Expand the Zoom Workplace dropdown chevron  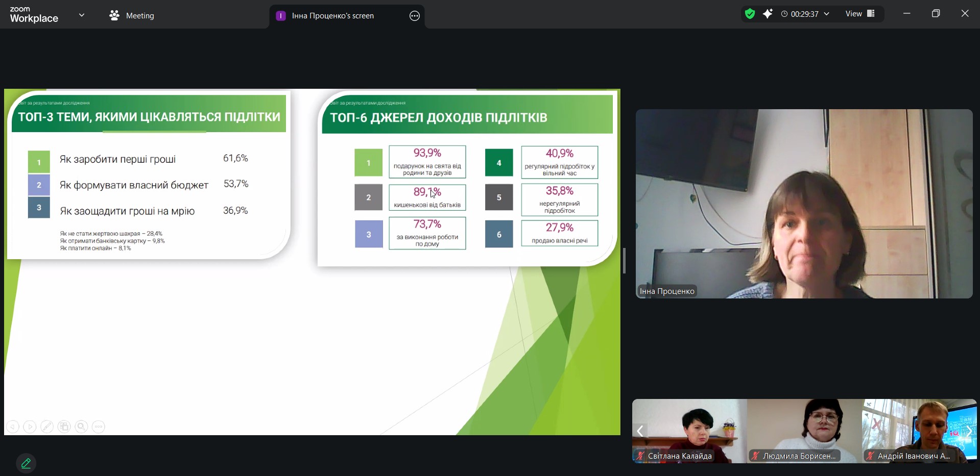tap(82, 15)
